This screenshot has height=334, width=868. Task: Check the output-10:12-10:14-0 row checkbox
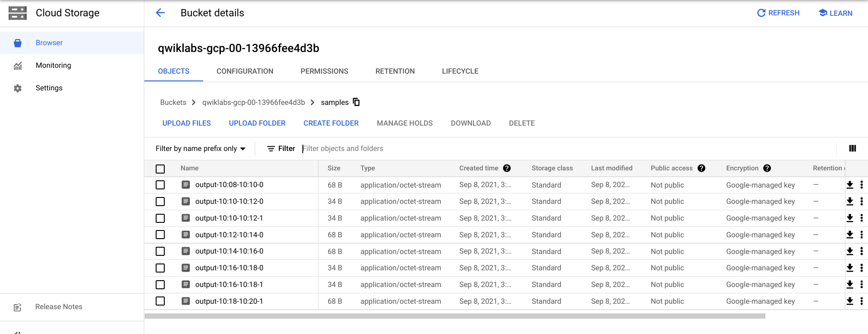pos(160,235)
